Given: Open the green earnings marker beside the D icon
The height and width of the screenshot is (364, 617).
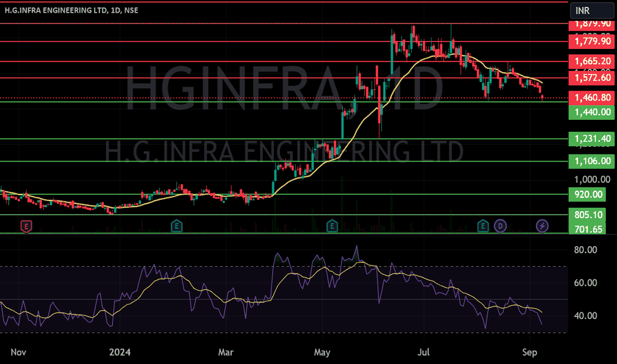Looking at the screenshot, I should pos(483,226).
